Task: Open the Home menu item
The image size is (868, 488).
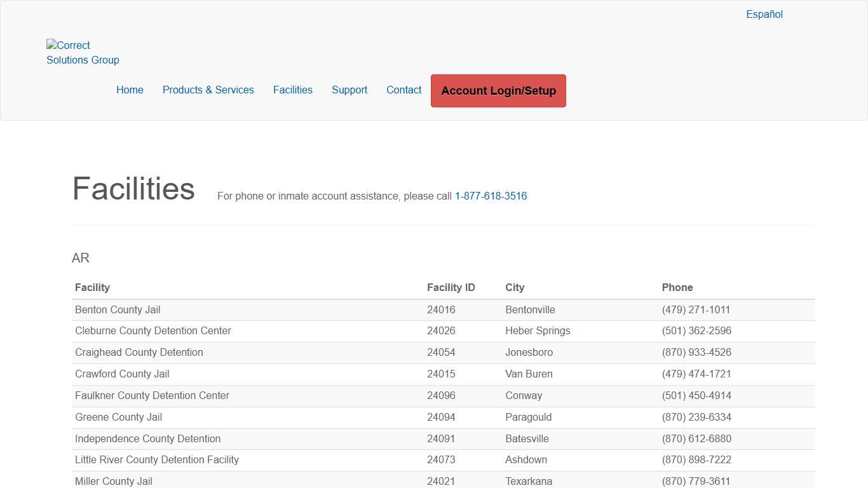Action: 130,90
